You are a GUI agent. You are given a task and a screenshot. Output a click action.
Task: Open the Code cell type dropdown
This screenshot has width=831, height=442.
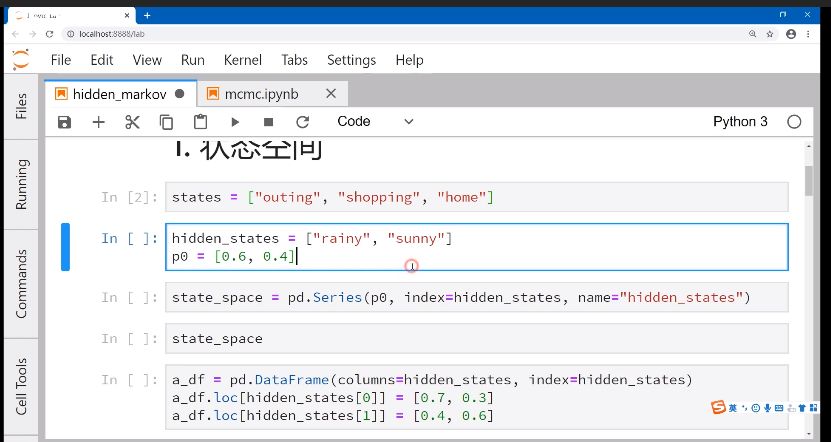coord(375,122)
